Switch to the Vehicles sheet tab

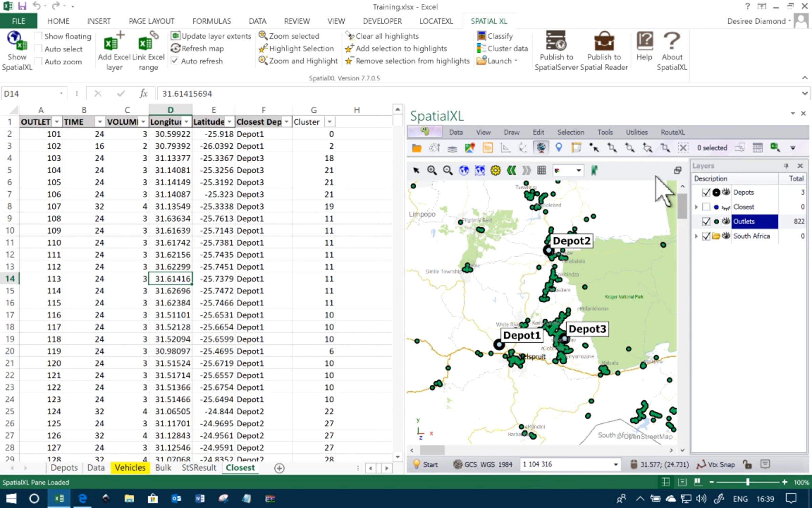[x=130, y=468]
